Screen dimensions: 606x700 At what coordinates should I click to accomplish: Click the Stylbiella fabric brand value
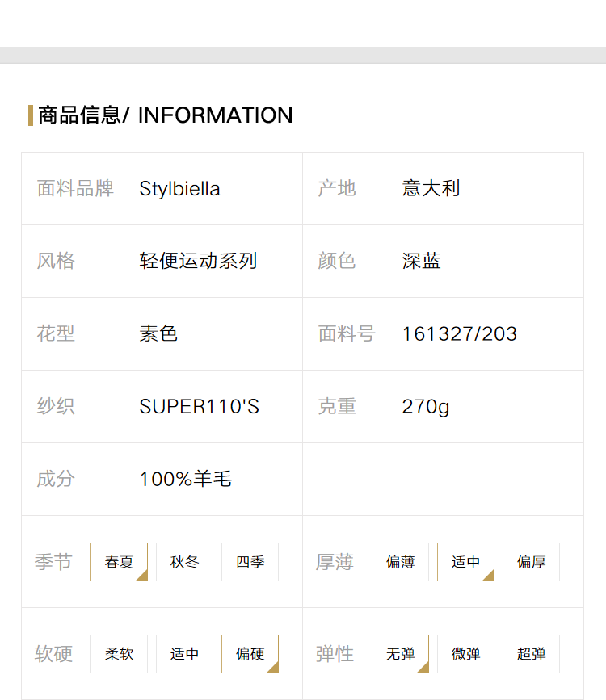[179, 189]
